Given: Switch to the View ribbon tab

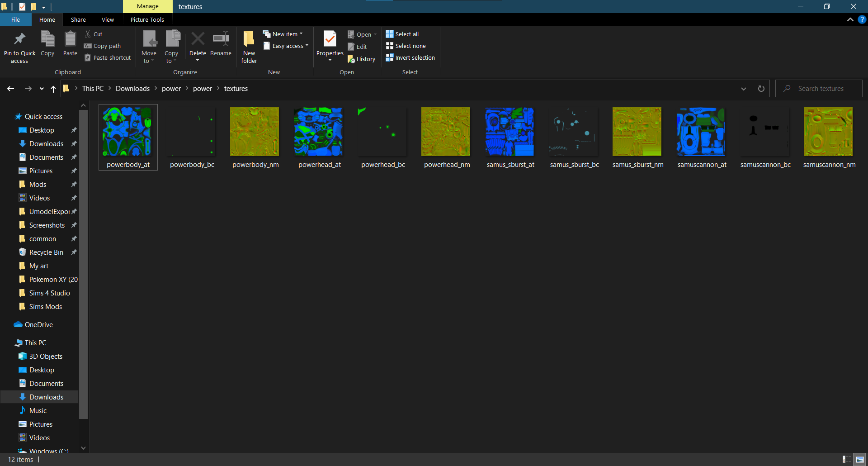Looking at the screenshot, I should click(108, 19).
